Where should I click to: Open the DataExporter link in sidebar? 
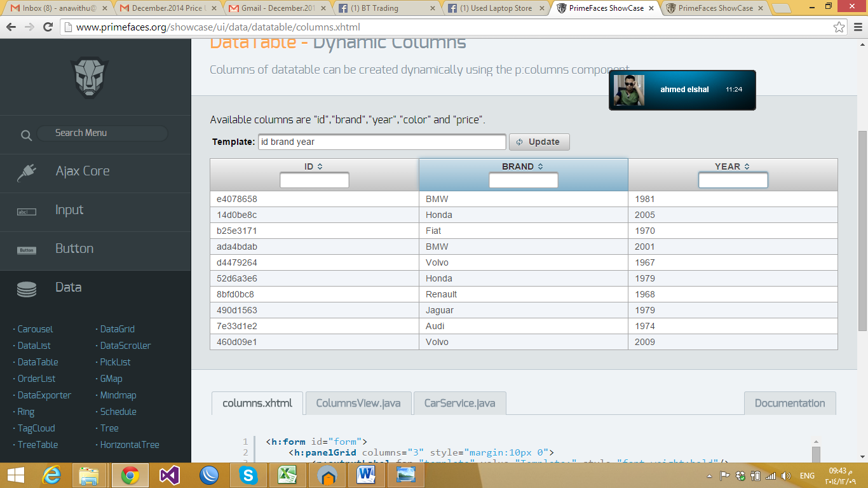coord(44,395)
